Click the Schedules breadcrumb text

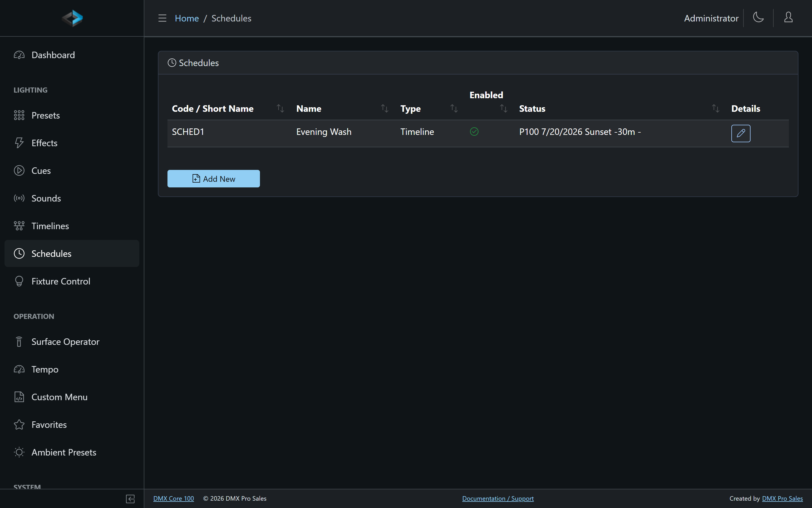point(231,18)
